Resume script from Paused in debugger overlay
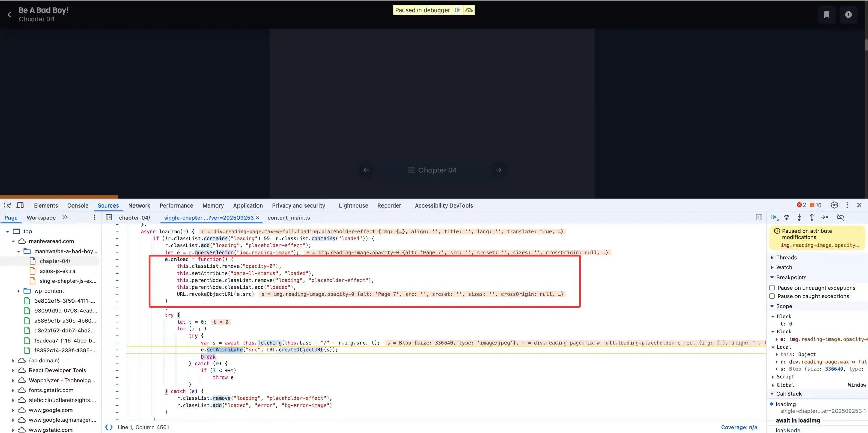 (x=457, y=10)
